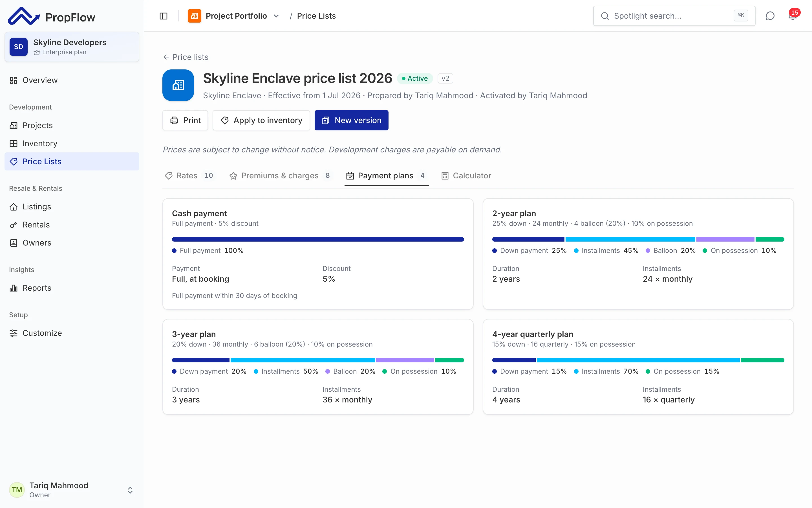Go to Projects in sidebar

72,125
